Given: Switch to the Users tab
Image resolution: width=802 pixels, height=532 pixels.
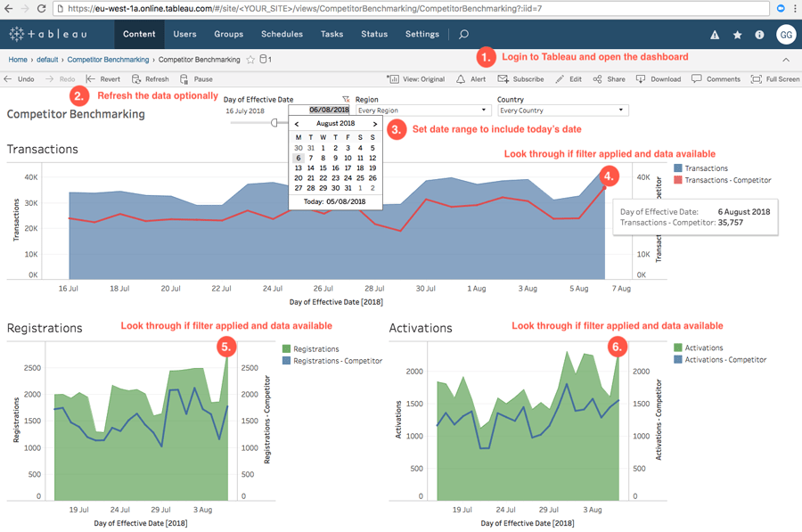Looking at the screenshot, I should click(x=184, y=35).
